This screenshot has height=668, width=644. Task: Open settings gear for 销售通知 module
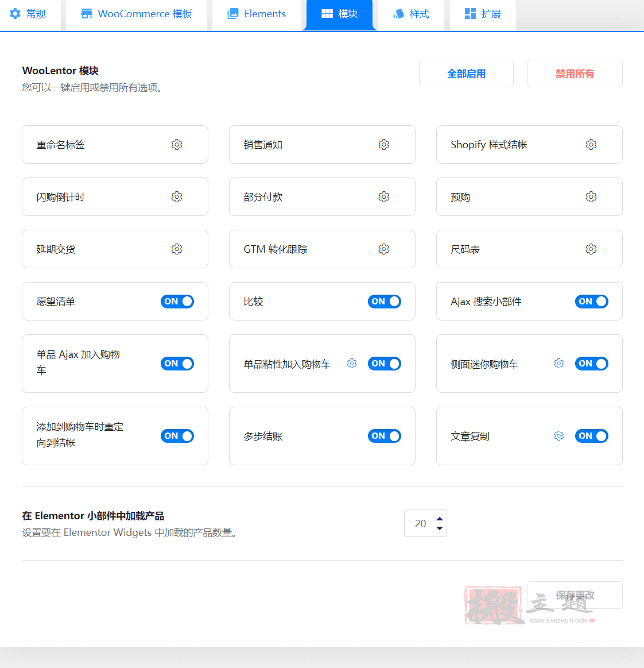384,144
